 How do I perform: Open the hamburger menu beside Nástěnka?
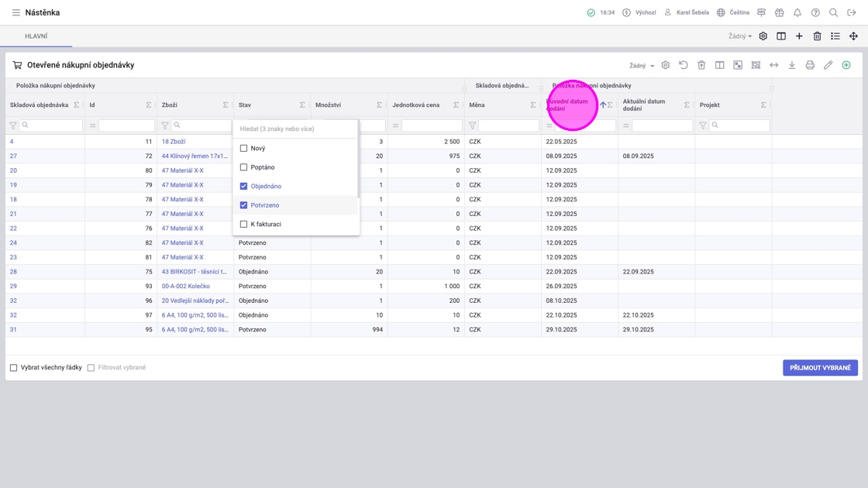(15, 12)
